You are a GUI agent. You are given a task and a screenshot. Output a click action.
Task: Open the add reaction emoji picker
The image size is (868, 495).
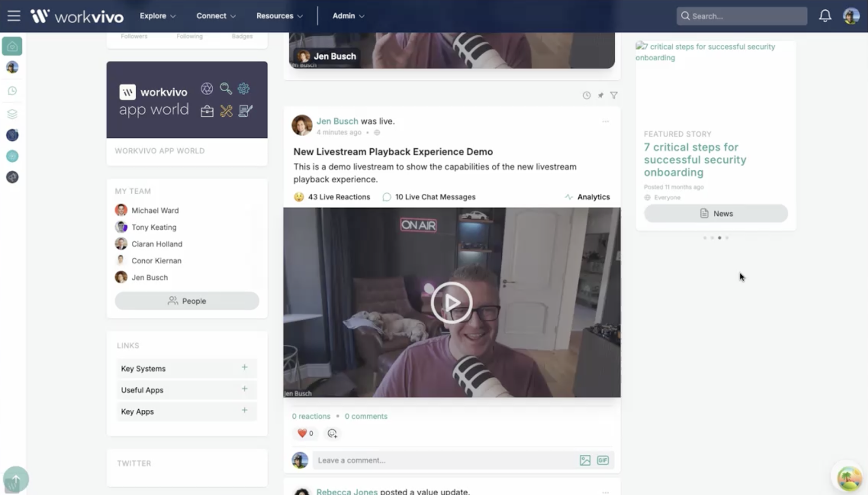pos(332,433)
